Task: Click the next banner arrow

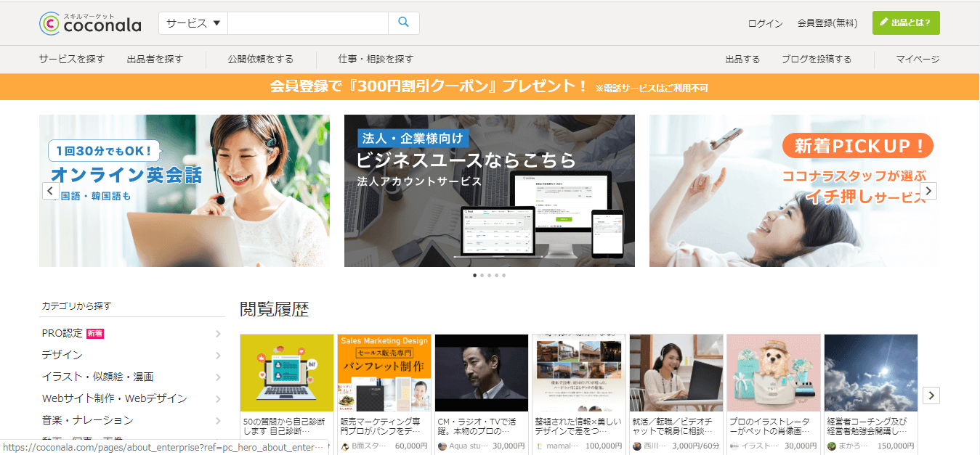Action: pyautogui.click(x=928, y=191)
